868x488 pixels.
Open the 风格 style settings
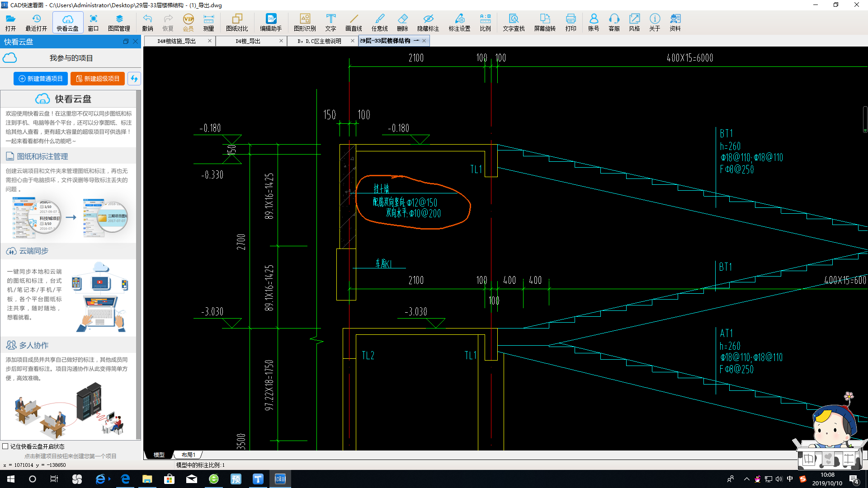coord(634,22)
